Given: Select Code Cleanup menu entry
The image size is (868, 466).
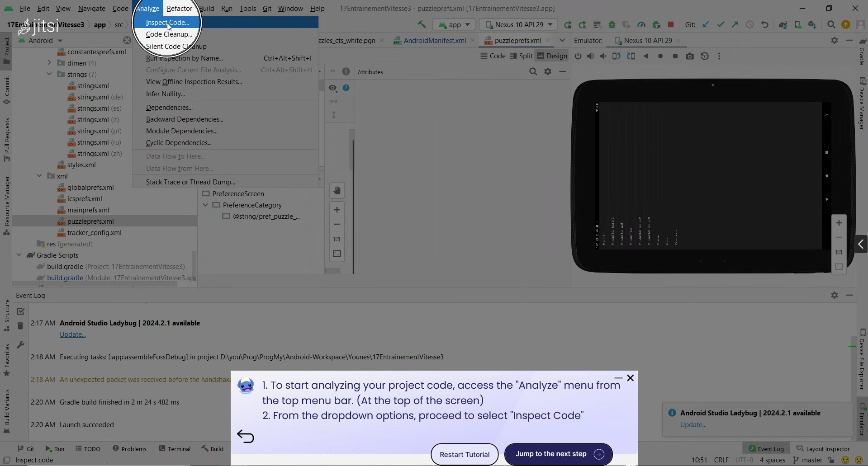Looking at the screenshot, I should tap(169, 34).
